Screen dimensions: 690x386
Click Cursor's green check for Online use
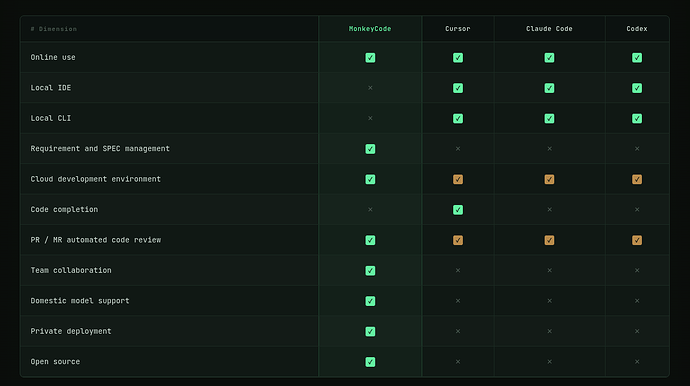pyautogui.click(x=458, y=58)
